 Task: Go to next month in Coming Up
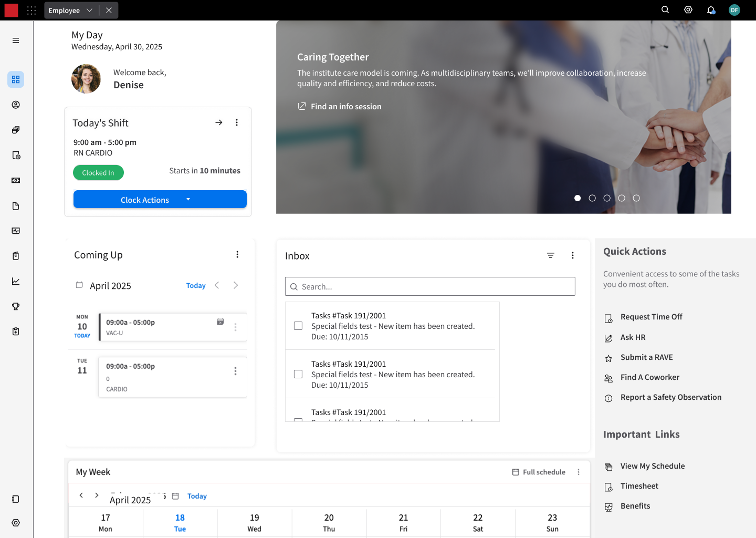[x=236, y=285]
